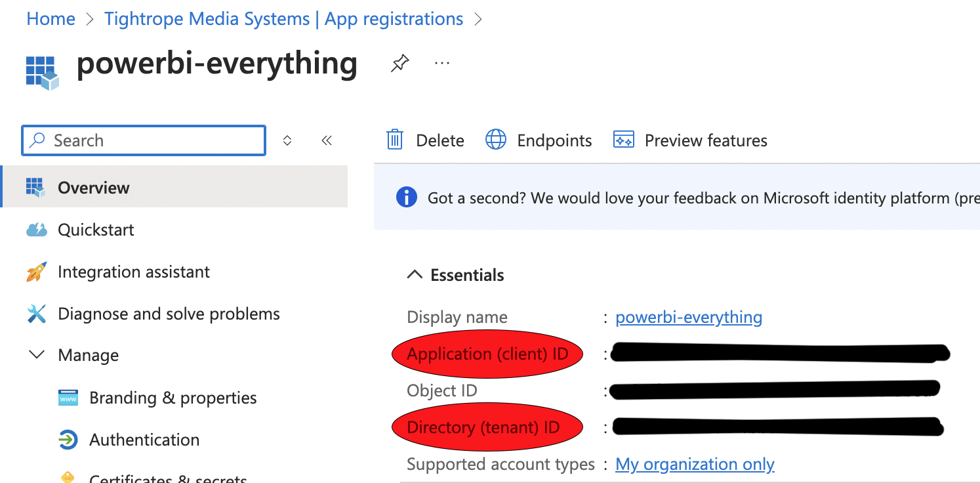This screenshot has width=980, height=483.
Task: Click the Preview features icon
Action: [624, 140]
